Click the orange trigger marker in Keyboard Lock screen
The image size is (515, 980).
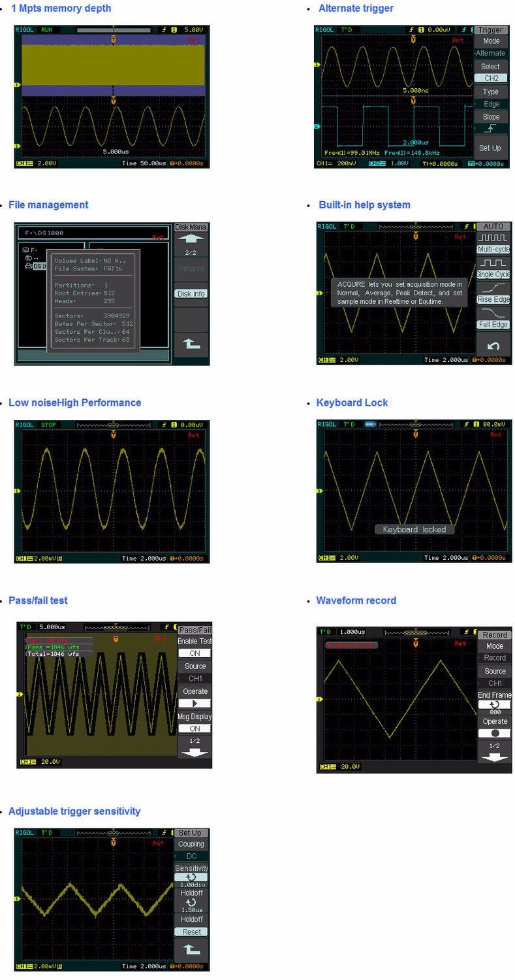[x=415, y=434]
